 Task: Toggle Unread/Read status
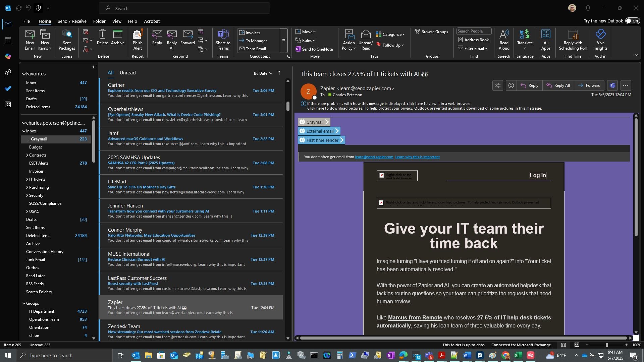tap(366, 40)
